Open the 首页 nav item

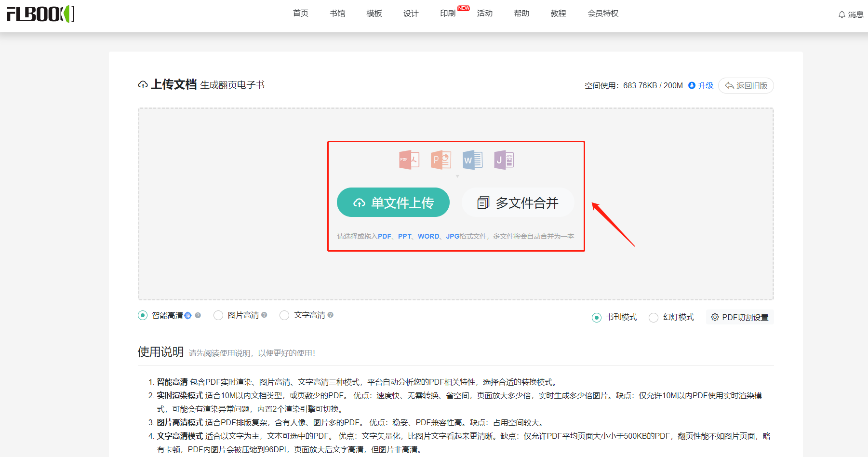pyautogui.click(x=301, y=13)
